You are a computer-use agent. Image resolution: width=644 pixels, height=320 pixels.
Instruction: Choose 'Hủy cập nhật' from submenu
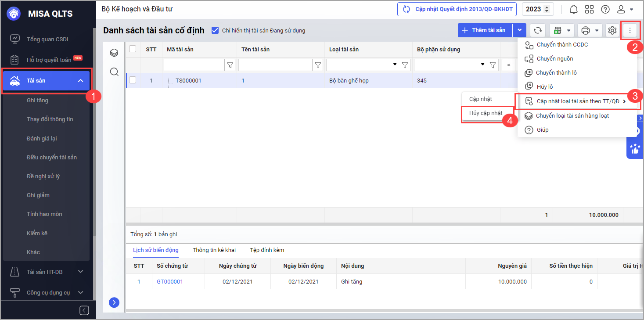tap(486, 113)
